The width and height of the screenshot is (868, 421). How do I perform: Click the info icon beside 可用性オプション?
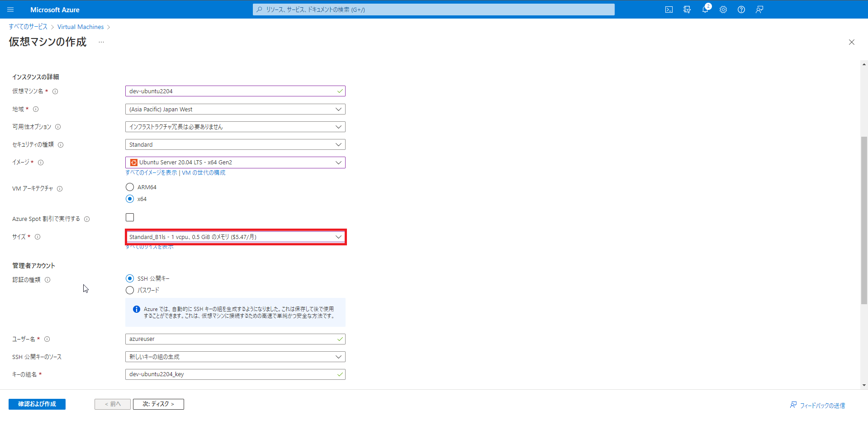(58, 127)
